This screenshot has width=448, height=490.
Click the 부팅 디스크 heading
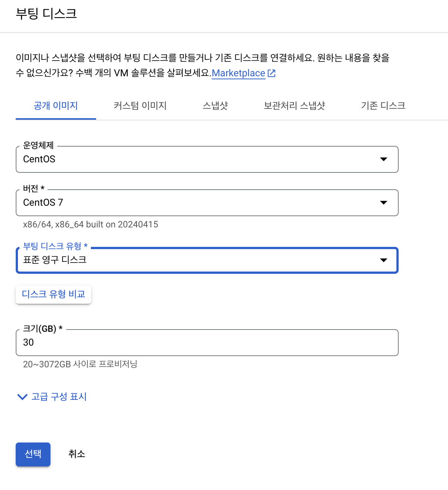click(46, 14)
